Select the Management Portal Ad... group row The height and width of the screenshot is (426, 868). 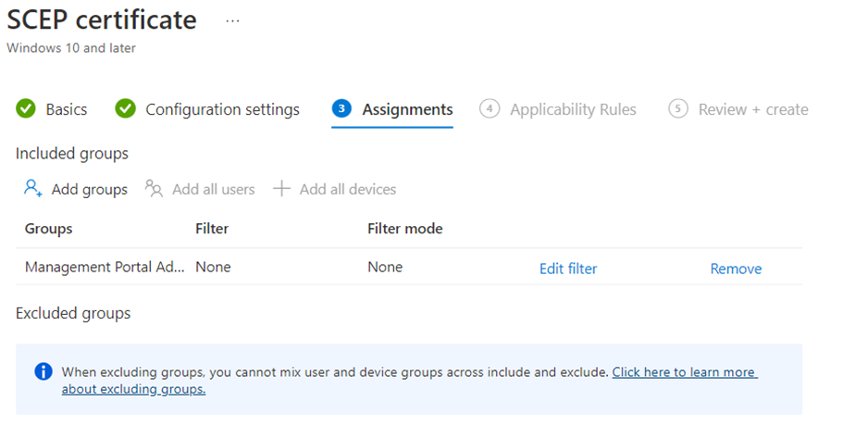(105, 268)
